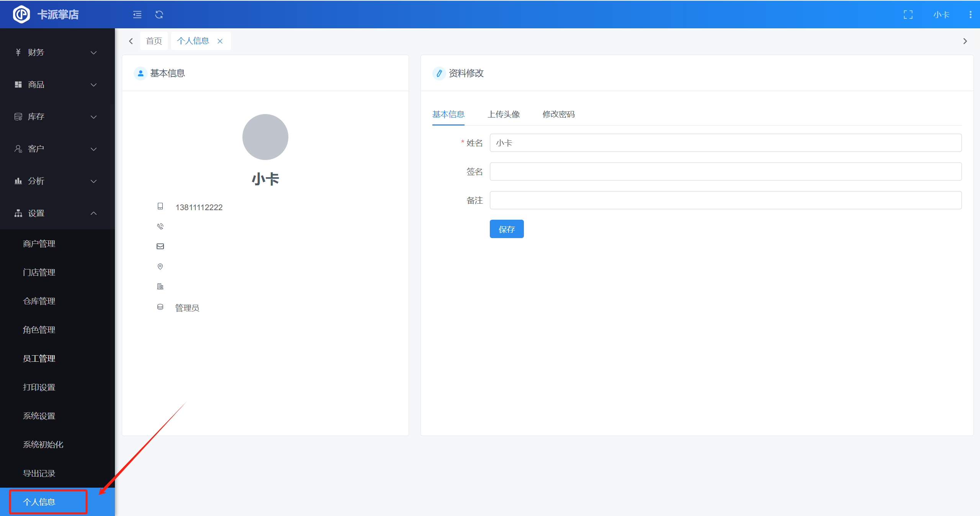Click the gray avatar picture
The width and height of the screenshot is (980, 516).
click(x=265, y=137)
